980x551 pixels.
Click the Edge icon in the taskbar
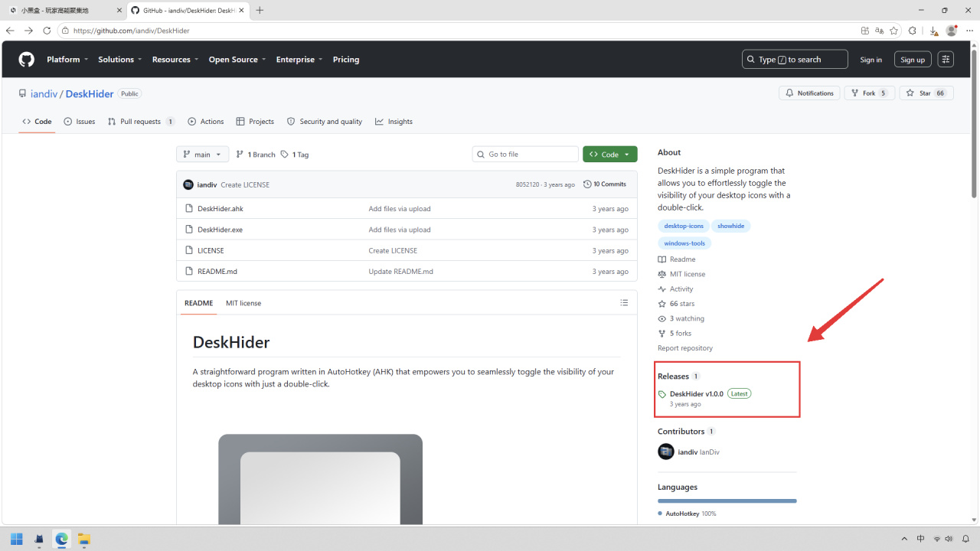tap(61, 539)
